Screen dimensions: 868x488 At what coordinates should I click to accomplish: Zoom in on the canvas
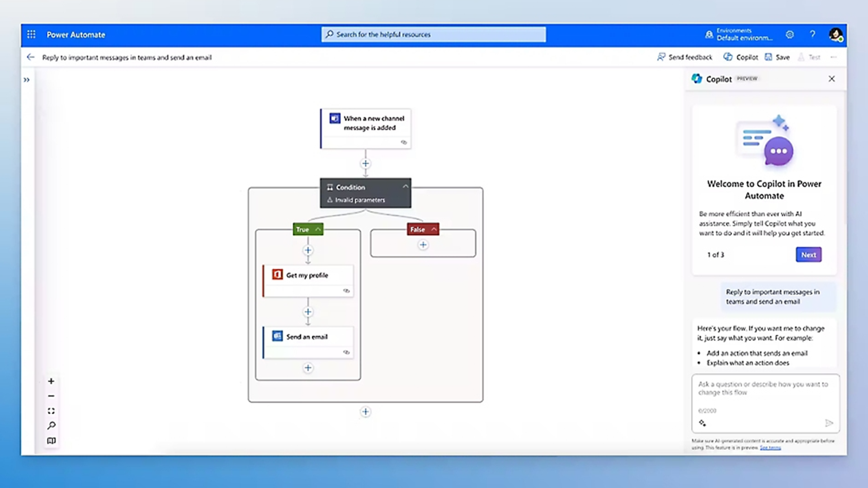click(51, 381)
